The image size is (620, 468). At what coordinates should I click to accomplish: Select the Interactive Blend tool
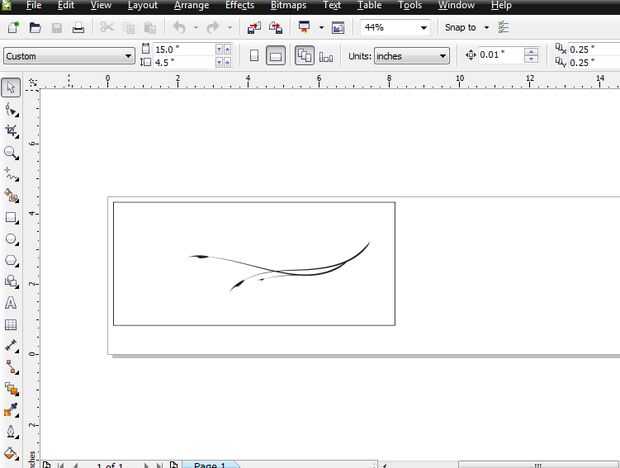tap(11, 389)
